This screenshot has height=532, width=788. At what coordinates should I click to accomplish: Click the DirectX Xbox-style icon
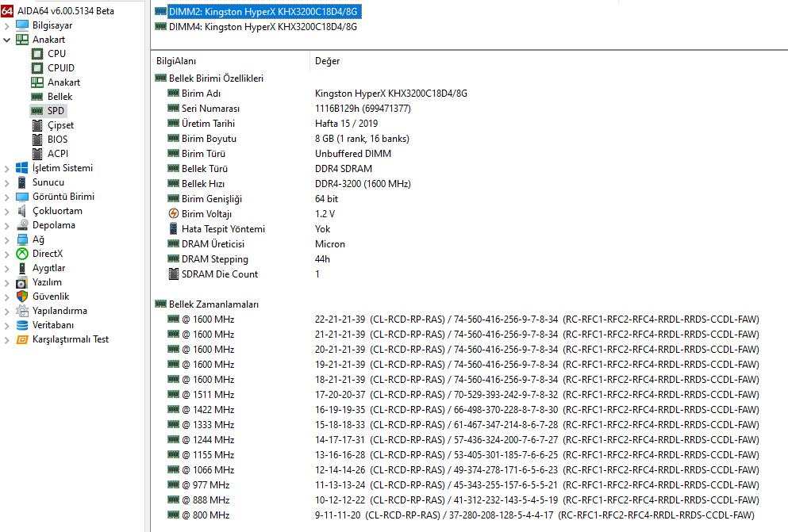pyautogui.click(x=22, y=254)
